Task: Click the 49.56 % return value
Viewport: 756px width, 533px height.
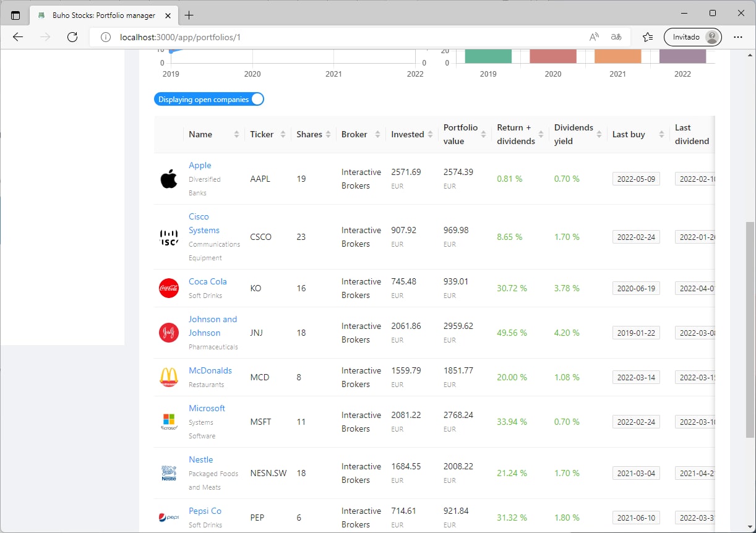Action: coord(512,333)
